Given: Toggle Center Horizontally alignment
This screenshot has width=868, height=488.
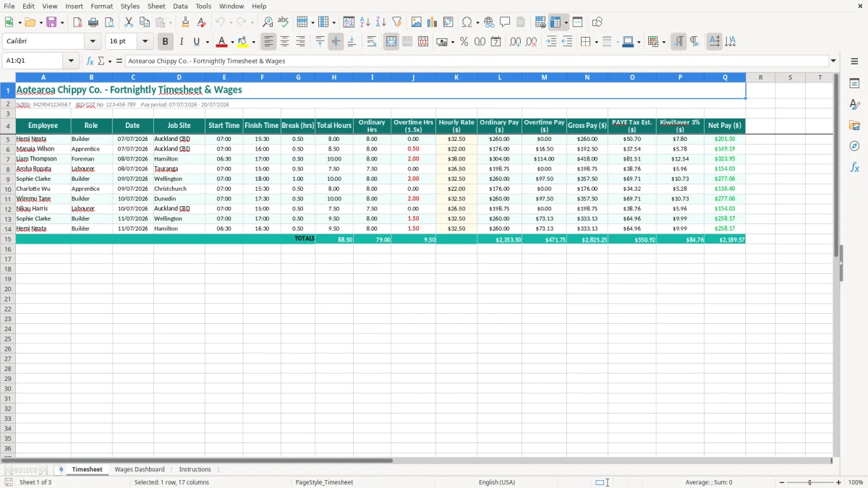Looking at the screenshot, I should point(284,42).
